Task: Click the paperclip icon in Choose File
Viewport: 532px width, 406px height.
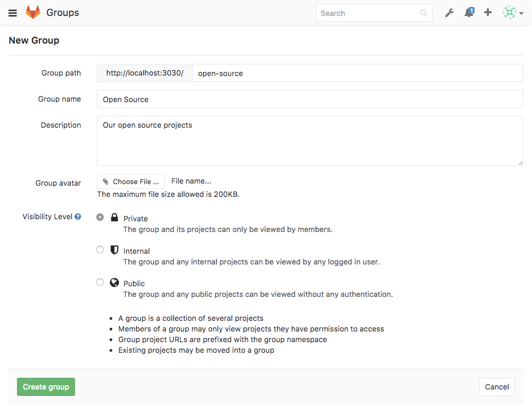Action: (105, 181)
